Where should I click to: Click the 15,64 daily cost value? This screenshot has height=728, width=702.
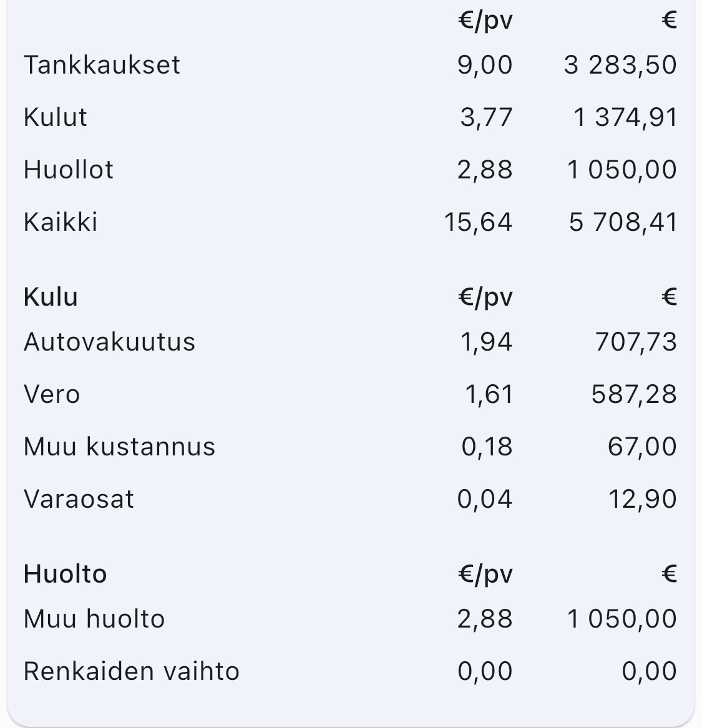click(x=478, y=223)
